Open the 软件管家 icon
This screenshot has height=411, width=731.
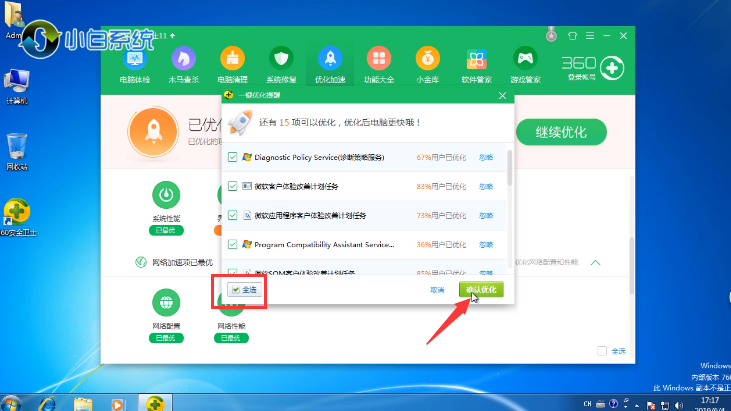coord(476,59)
